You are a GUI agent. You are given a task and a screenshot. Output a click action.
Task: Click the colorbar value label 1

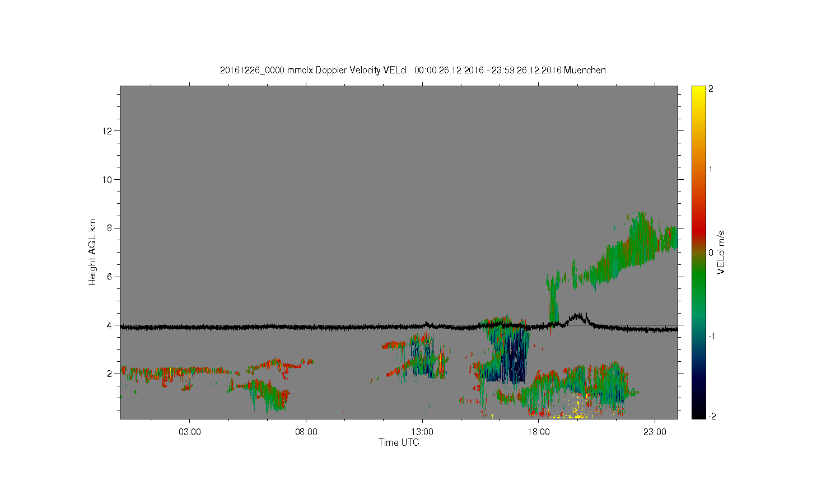tap(711, 170)
